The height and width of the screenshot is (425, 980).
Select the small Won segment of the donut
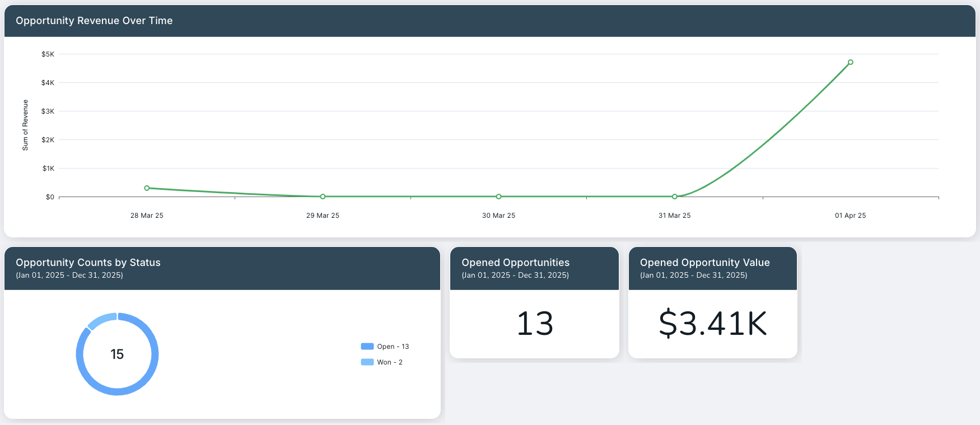pos(101,320)
